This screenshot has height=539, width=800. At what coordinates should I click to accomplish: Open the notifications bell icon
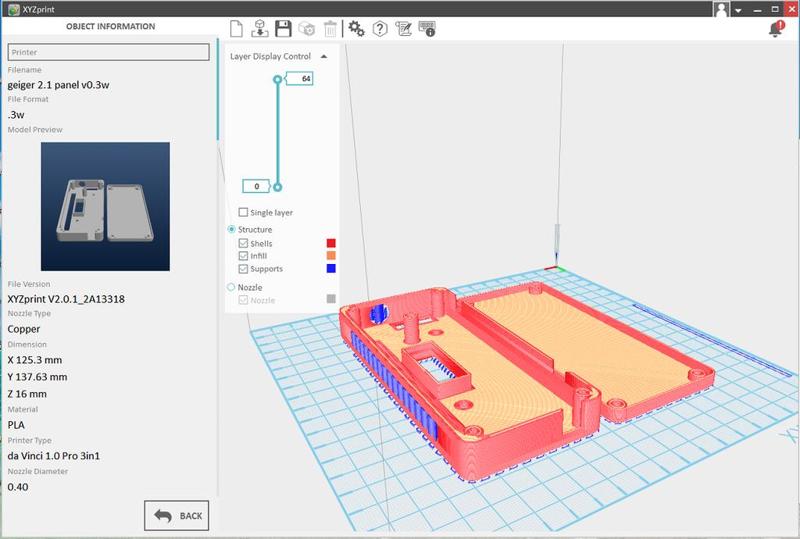coord(776,29)
